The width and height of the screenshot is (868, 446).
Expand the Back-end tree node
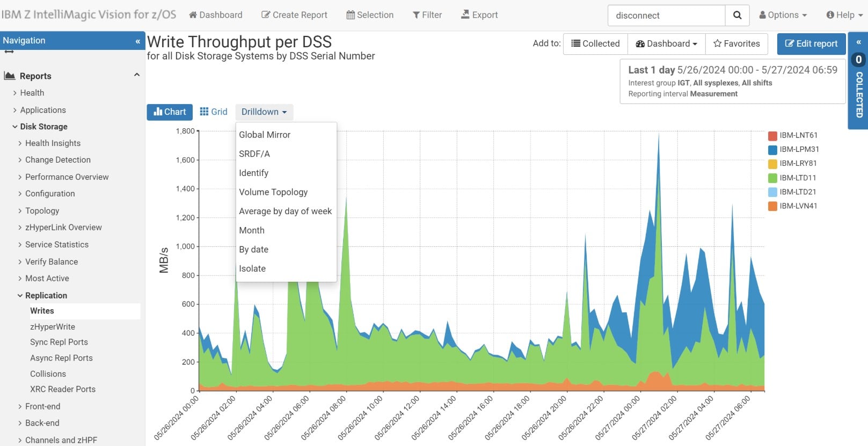20,423
